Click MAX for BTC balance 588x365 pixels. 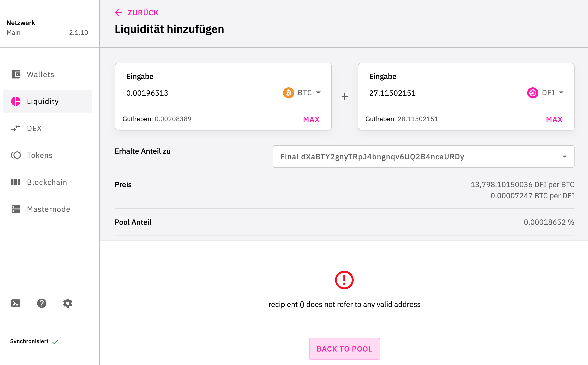coord(311,120)
